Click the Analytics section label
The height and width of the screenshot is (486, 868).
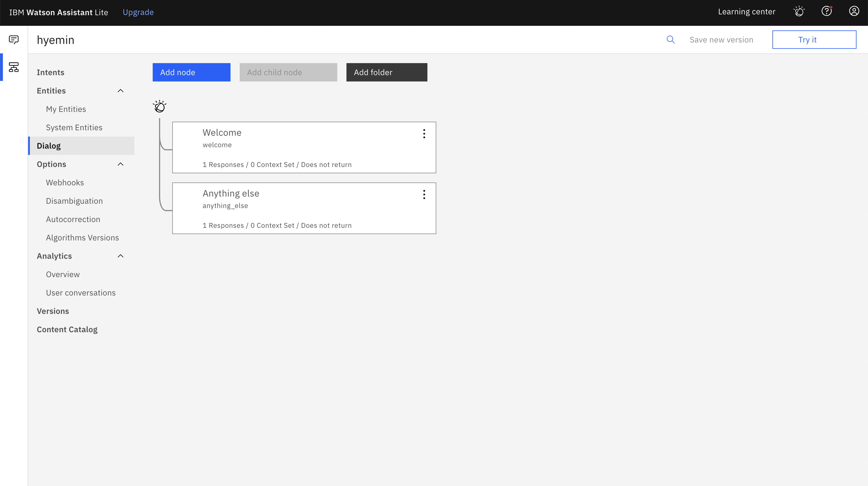(x=54, y=256)
